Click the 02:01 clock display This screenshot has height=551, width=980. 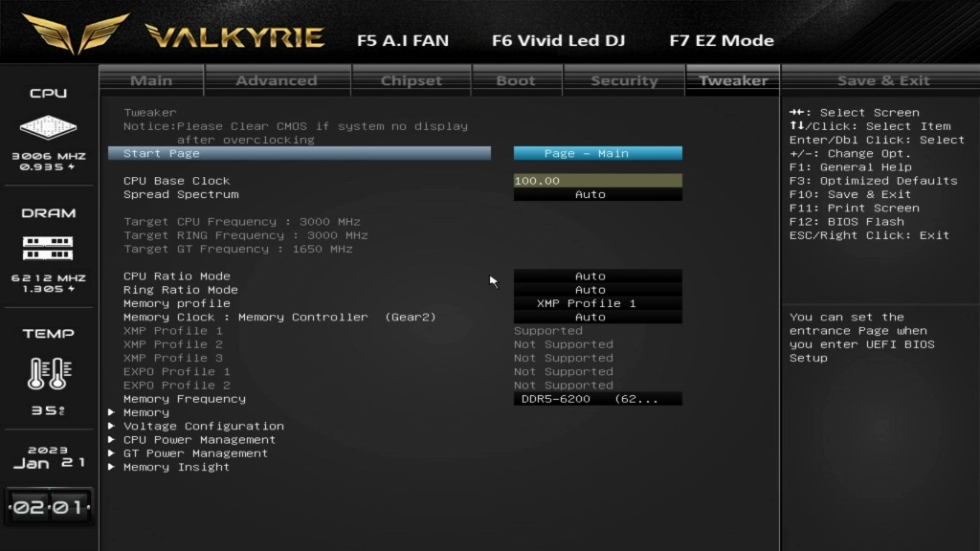(x=50, y=507)
